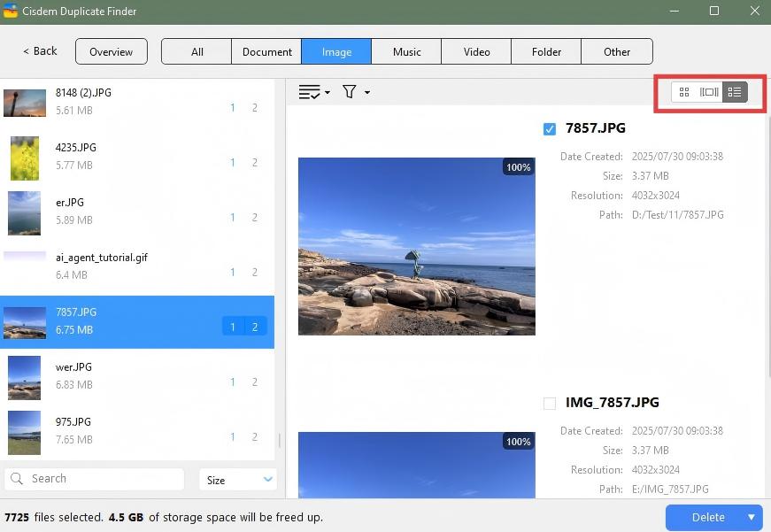The width and height of the screenshot is (771, 532).
Task: Open the Video tab
Action: coord(476,51)
